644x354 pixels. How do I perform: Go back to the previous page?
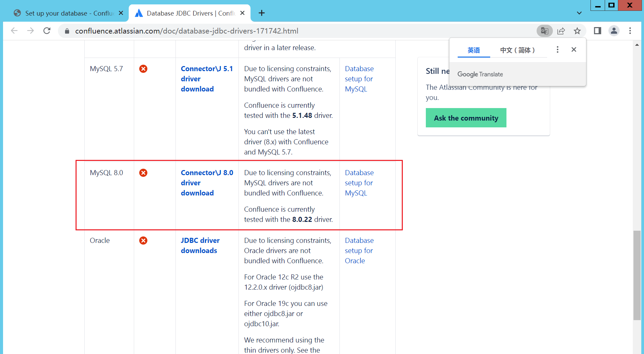pos(14,31)
